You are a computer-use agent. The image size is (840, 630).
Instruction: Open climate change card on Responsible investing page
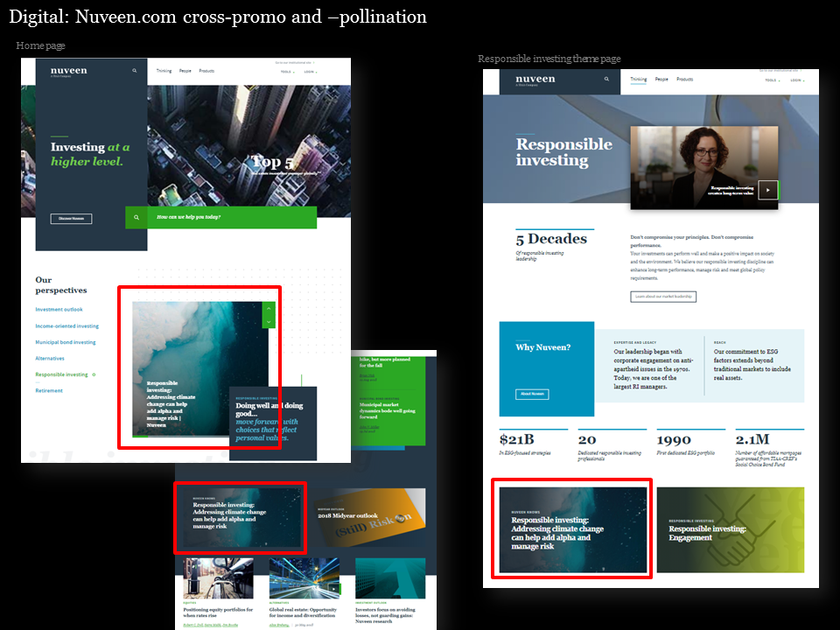pyautogui.click(x=572, y=530)
